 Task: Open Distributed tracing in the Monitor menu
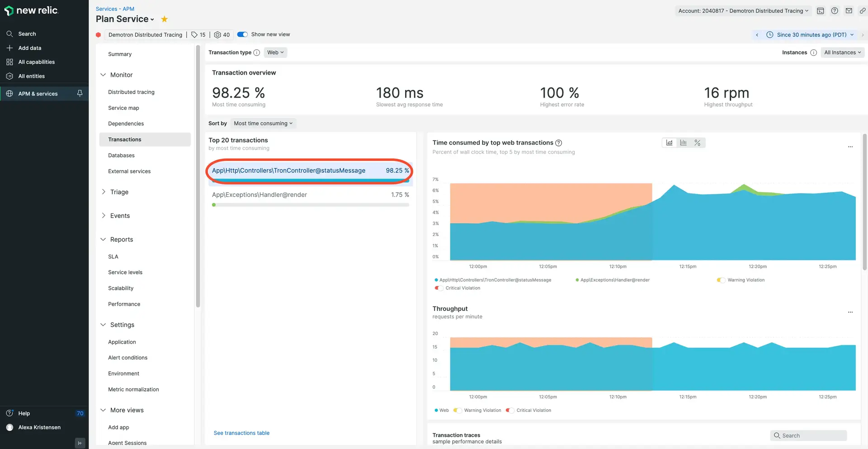tap(131, 92)
